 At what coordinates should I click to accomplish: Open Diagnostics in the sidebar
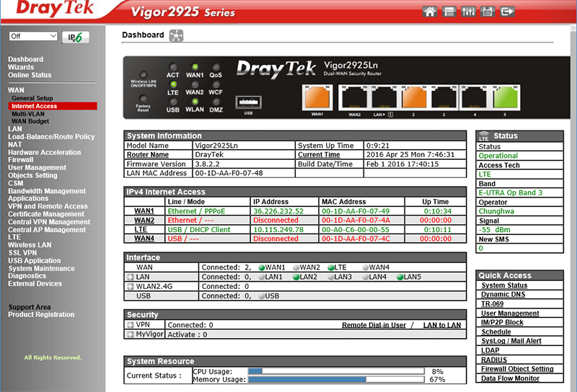point(27,276)
